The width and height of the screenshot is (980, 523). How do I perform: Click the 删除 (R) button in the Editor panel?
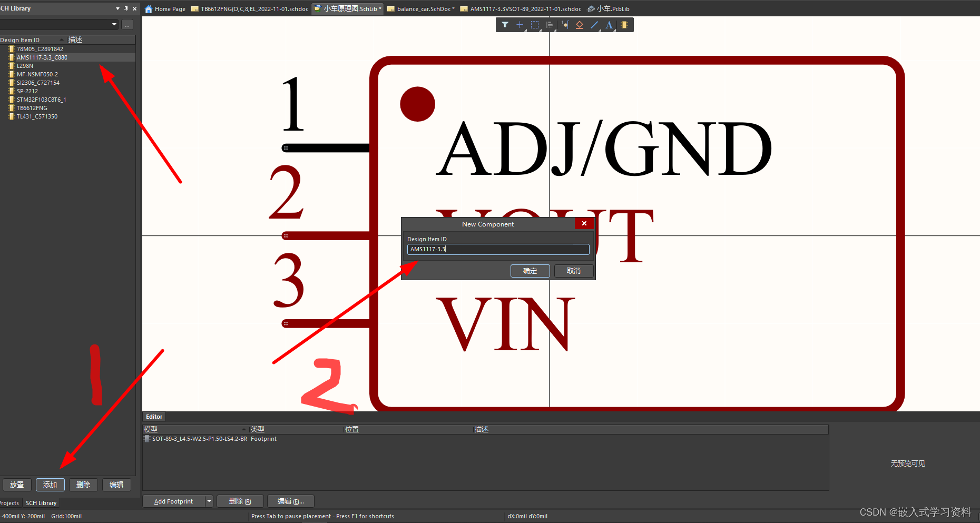pyautogui.click(x=240, y=501)
